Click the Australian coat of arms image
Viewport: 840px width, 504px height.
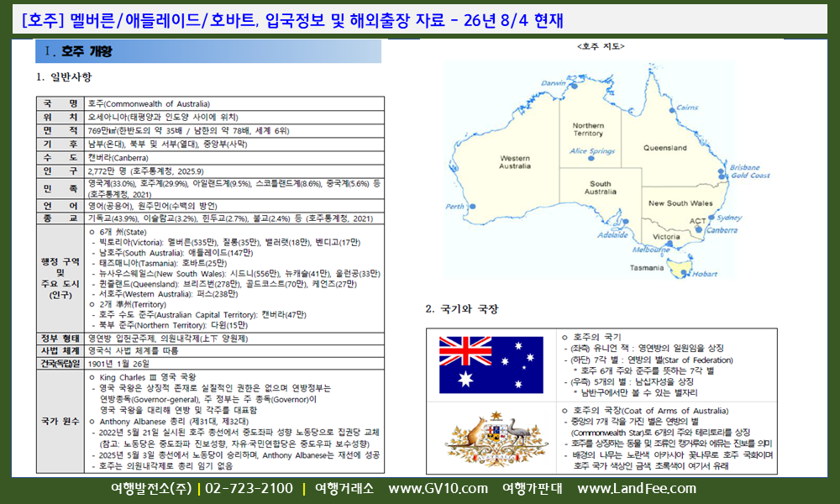click(x=496, y=439)
